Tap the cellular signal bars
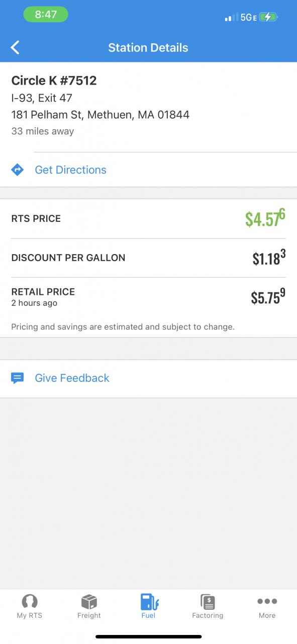 coord(231,18)
